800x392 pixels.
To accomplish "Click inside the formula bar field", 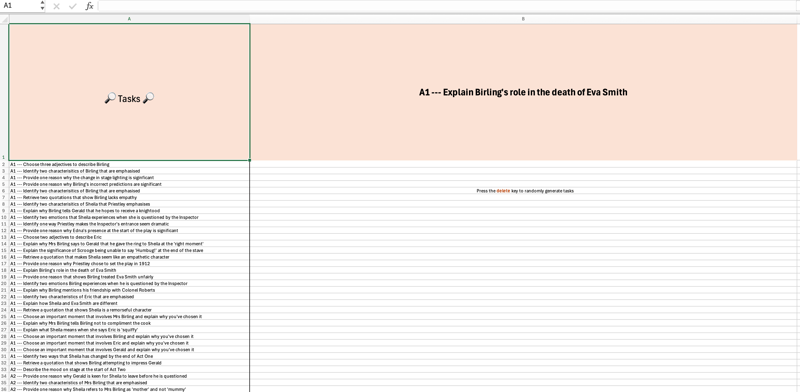I will [448, 6].
